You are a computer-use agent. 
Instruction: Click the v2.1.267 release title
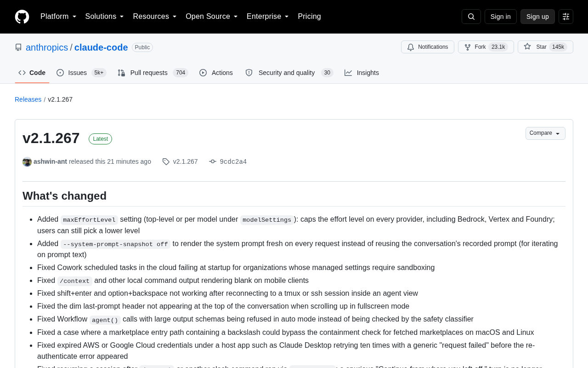pos(51,138)
